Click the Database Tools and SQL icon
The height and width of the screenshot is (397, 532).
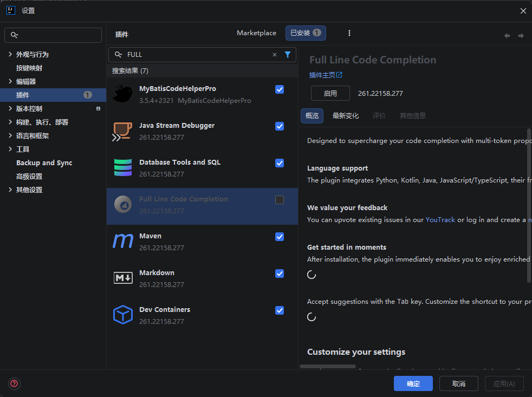tap(123, 167)
